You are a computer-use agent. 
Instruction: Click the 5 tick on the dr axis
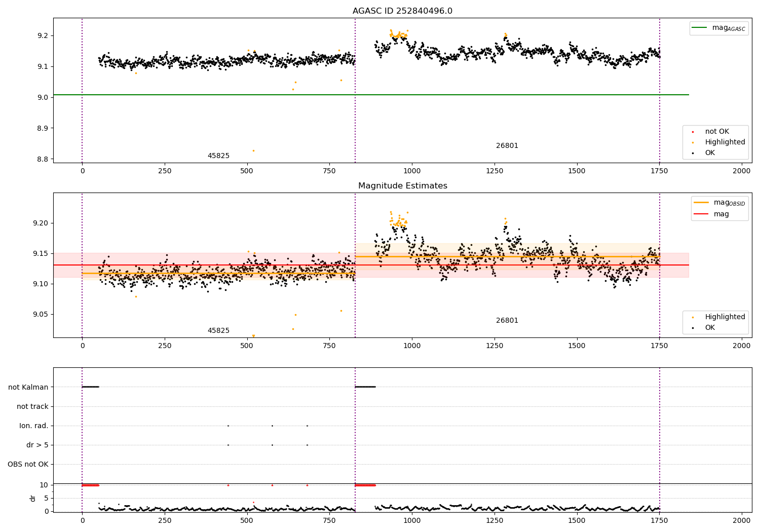[46, 499]
